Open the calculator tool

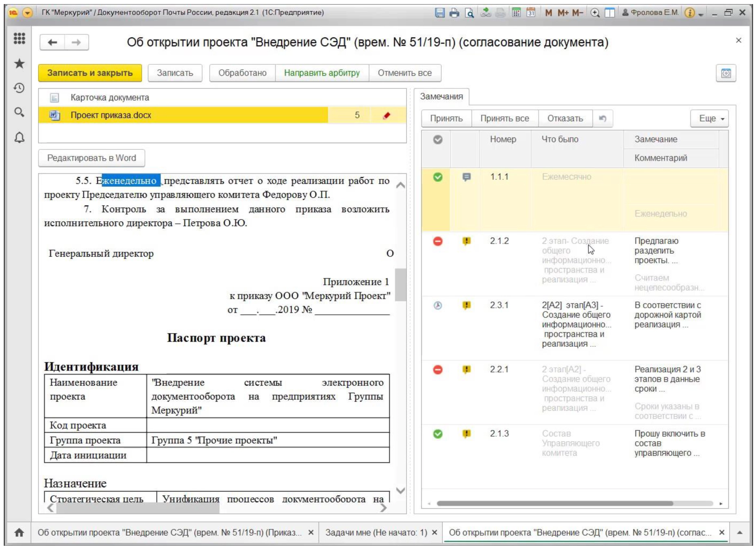(x=516, y=12)
